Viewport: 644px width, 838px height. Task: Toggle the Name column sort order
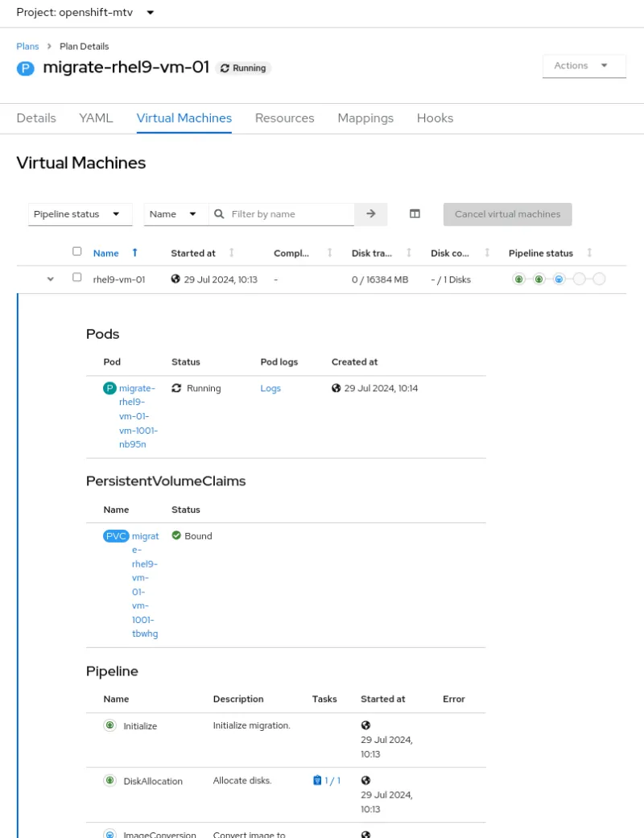click(x=135, y=252)
